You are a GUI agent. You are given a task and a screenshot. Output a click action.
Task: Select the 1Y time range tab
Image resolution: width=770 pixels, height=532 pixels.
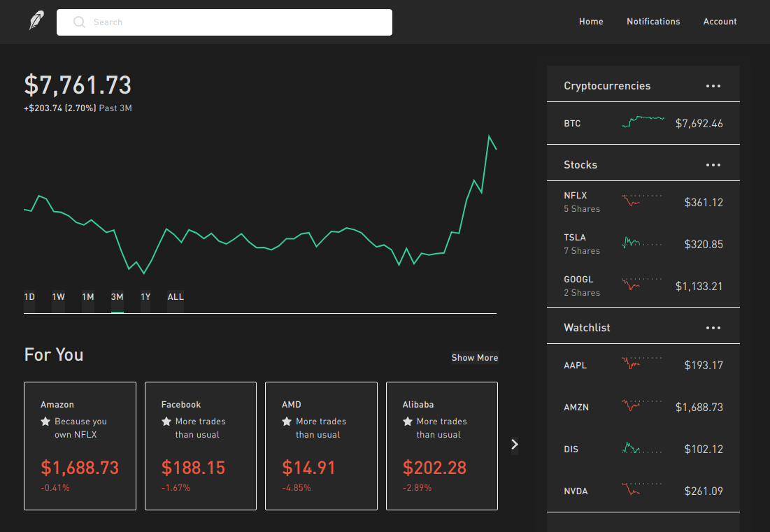[145, 296]
